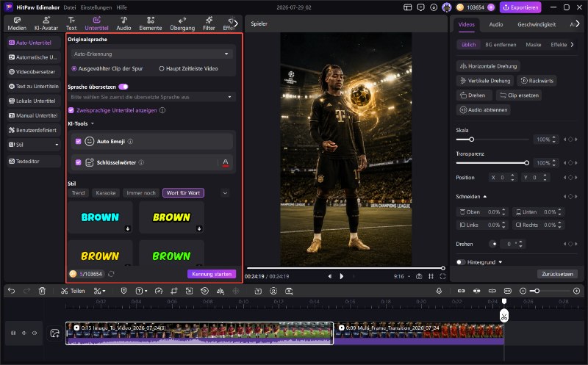This screenshot has height=365, width=588.
Task: Click the Teilen split tool
Action: [73, 291]
